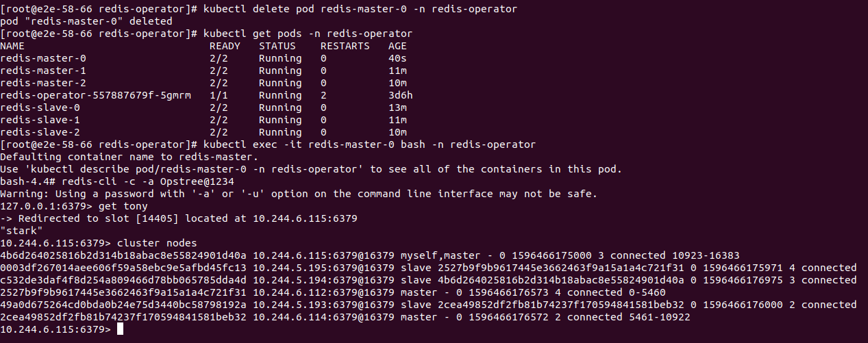Viewport: 868px width, 343px height.
Task: Click the AGE column header
Action: pyautogui.click(x=397, y=47)
